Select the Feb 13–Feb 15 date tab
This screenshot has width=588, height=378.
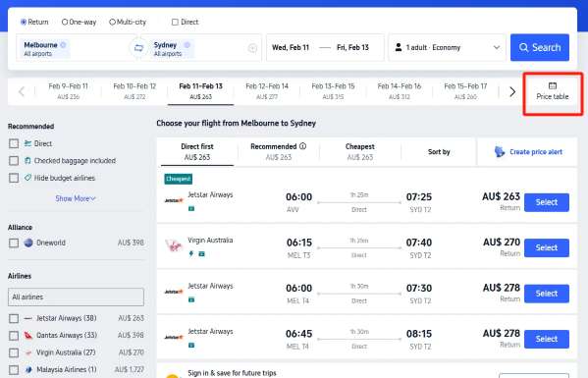coord(333,91)
